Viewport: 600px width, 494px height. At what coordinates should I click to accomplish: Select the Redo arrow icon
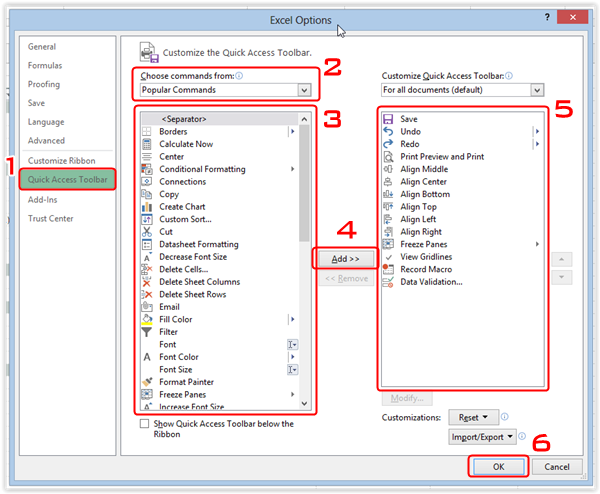point(388,144)
